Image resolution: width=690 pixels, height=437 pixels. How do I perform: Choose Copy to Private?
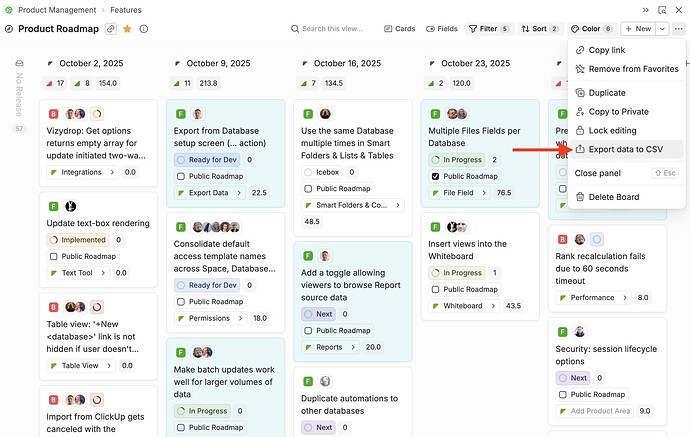coord(626,112)
